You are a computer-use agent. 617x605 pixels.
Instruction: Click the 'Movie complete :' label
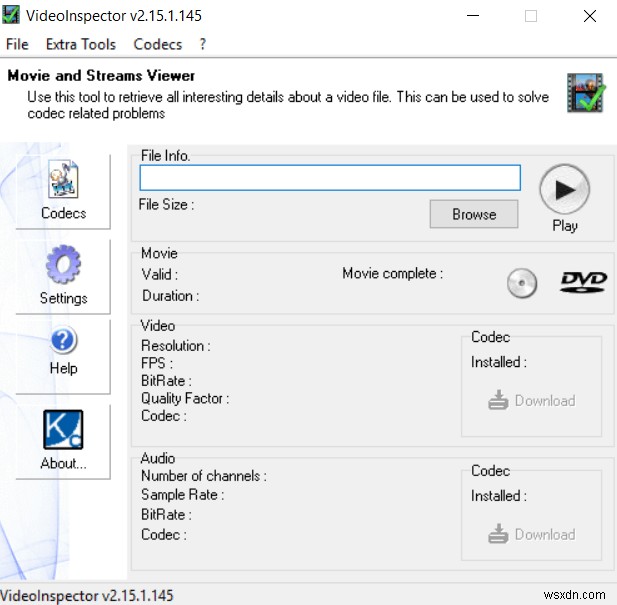[393, 273]
